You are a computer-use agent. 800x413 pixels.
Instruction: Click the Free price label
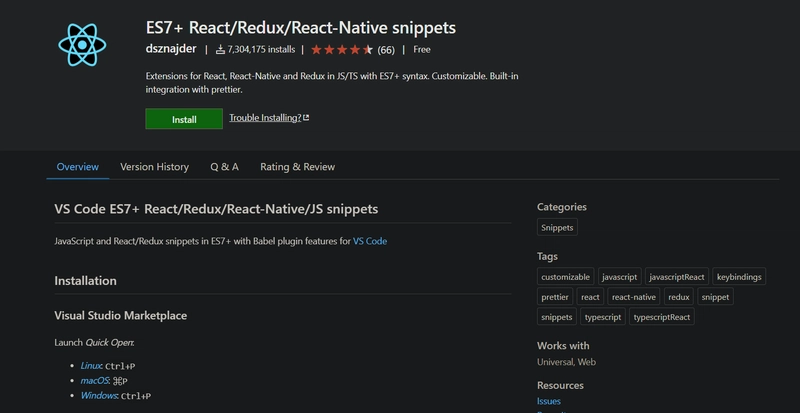tap(421, 50)
